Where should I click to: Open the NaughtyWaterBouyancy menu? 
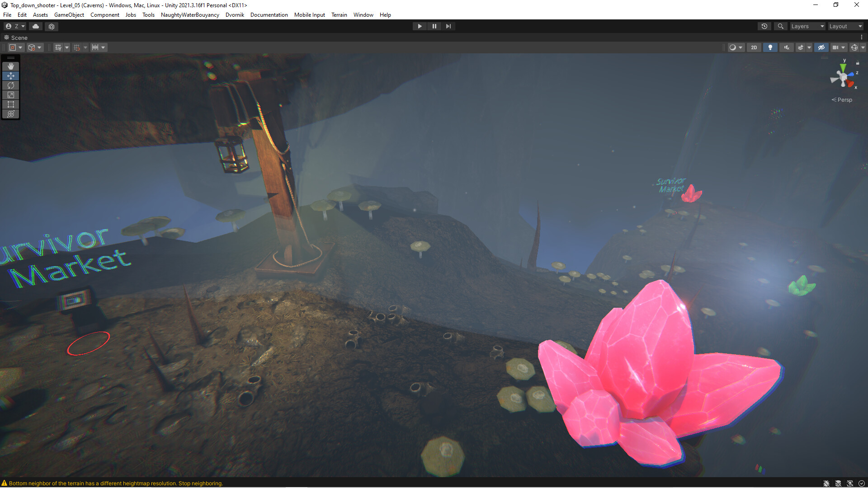pyautogui.click(x=190, y=15)
